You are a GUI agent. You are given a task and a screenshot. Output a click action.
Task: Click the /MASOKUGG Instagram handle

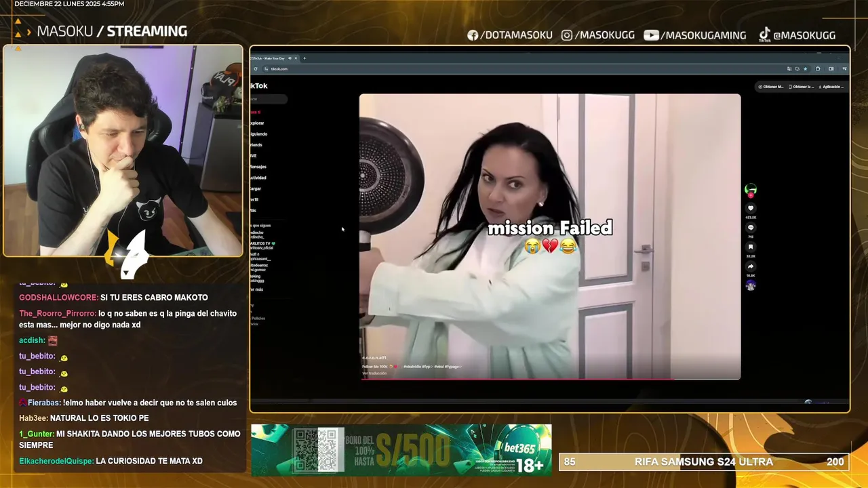[x=598, y=35]
